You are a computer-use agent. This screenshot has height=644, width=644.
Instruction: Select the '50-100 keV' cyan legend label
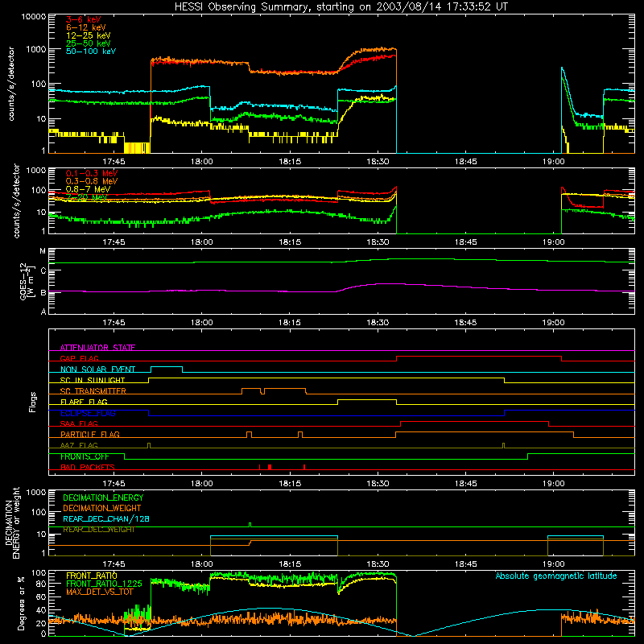(91, 52)
